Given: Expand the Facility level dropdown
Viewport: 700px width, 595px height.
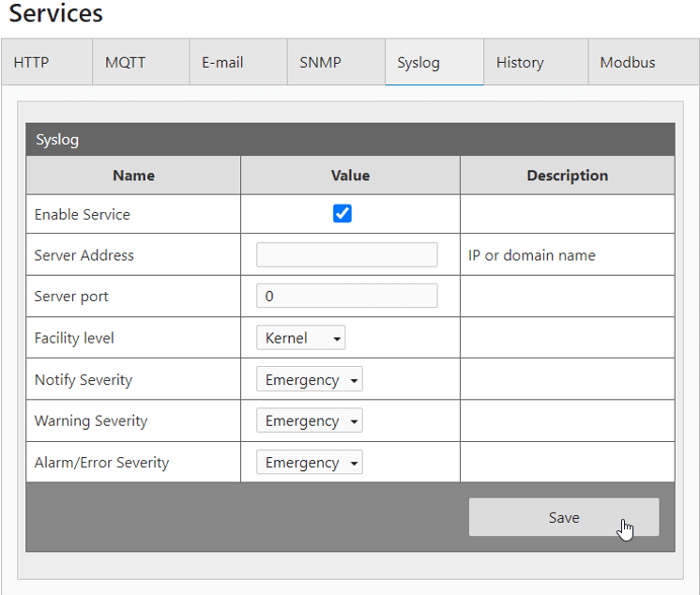Looking at the screenshot, I should (300, 338).
